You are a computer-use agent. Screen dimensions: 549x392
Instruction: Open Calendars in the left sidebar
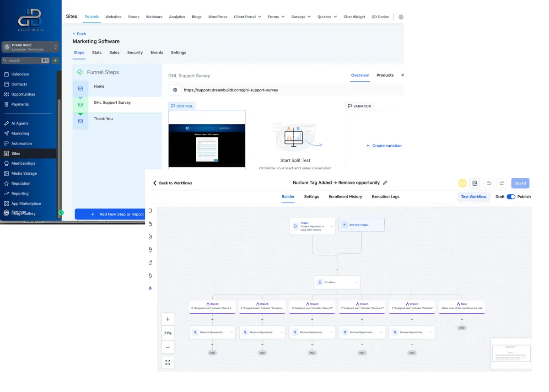[20, 74]
